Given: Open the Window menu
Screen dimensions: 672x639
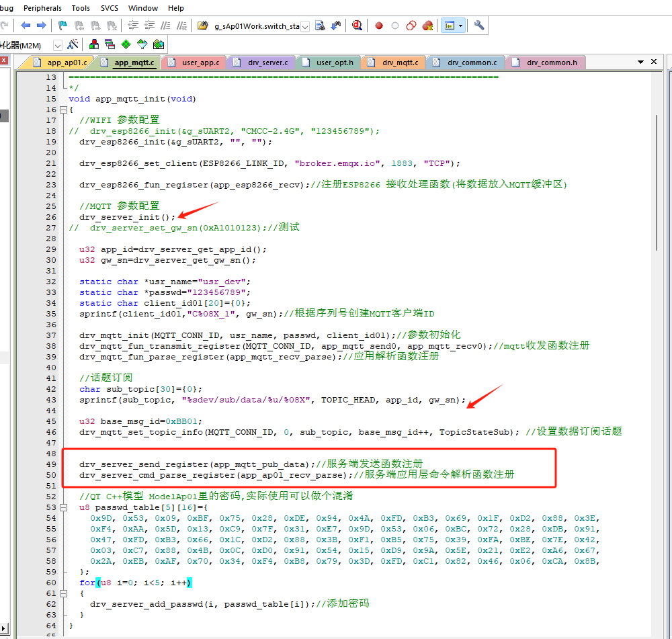Looking at the screenshot, I should click(143, 8).
